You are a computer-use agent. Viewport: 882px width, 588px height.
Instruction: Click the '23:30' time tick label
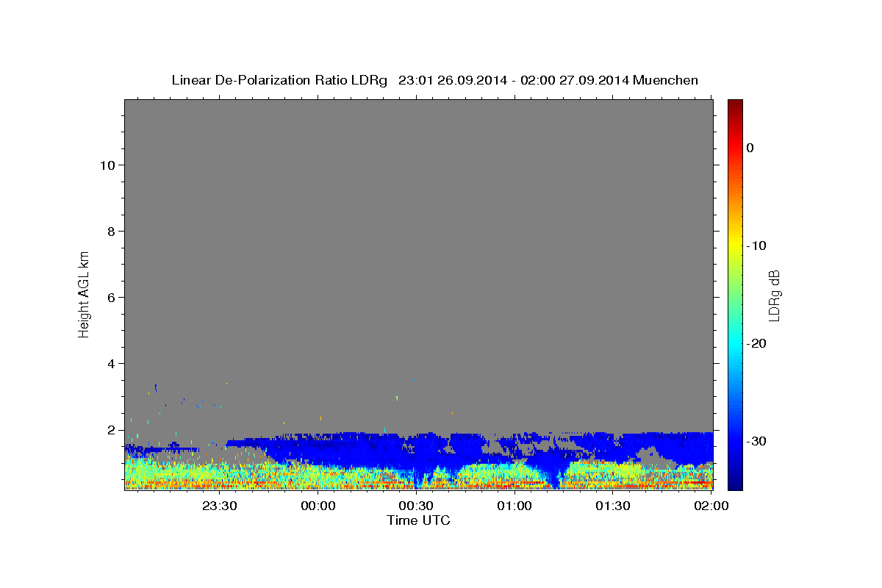[x=219, y=506]
